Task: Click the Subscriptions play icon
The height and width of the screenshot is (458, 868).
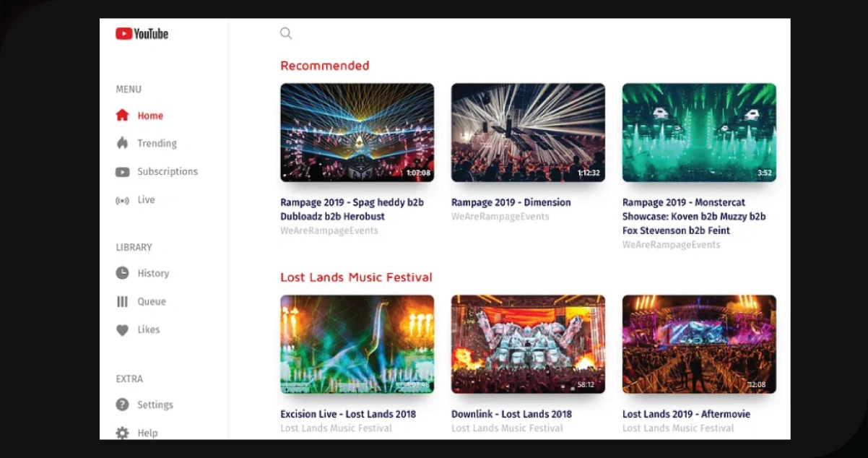Action: (123, 172)
